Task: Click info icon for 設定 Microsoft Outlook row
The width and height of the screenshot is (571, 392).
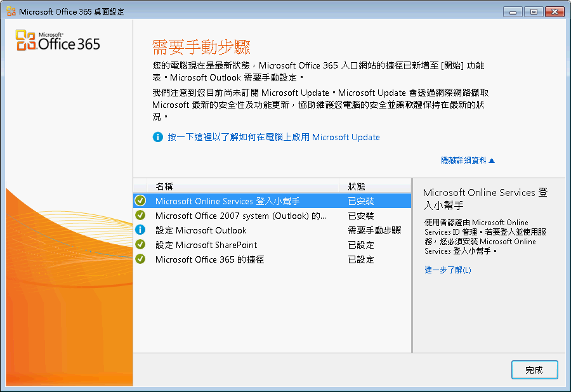Action: point(140,230)
